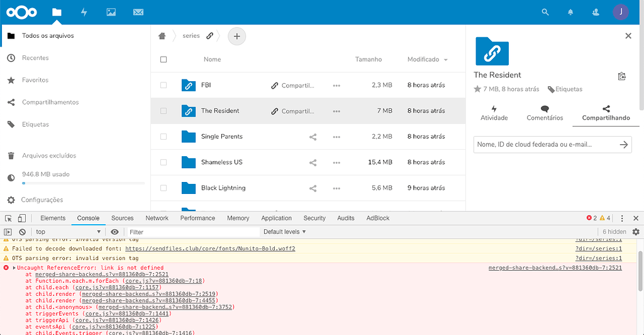The height and width of the screenshot is (335, 644).
Task: Open the Files app icon in the header
Action: click(x=57, y=13)
